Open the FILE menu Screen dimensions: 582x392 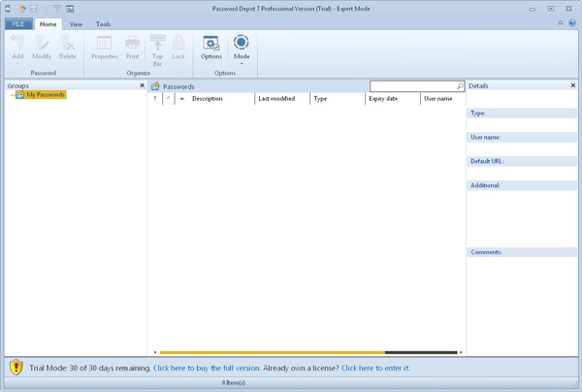[x=18, y=23]
